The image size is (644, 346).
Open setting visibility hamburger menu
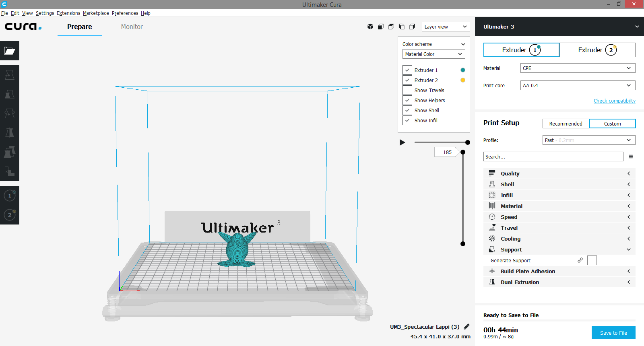[x=631, y=157]
